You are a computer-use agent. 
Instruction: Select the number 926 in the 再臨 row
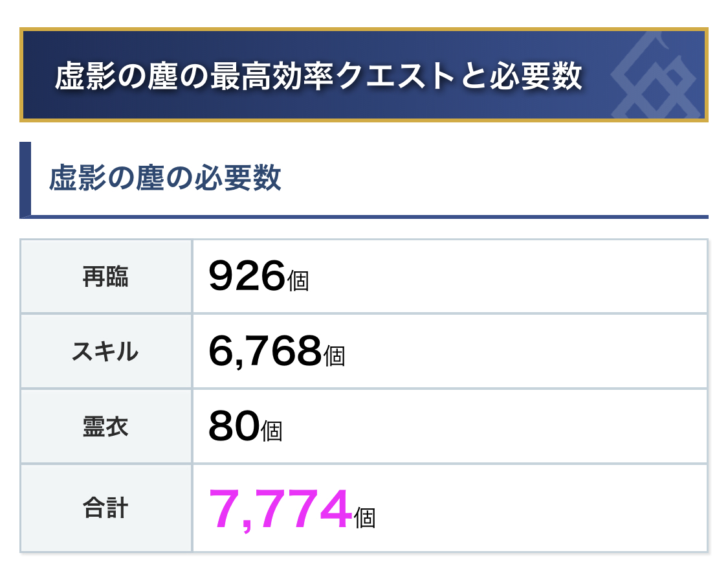point(247,277)
